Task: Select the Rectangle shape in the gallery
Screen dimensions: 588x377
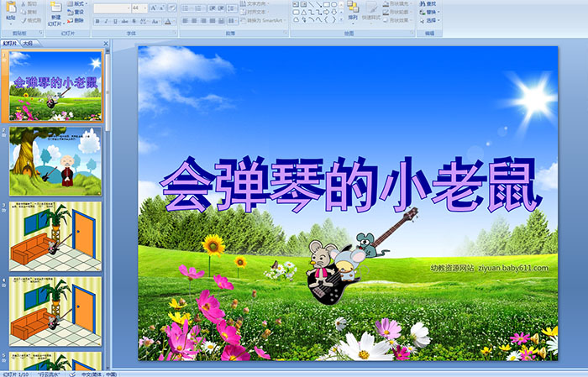Action: pyautogui.click(x=326, y=4)
